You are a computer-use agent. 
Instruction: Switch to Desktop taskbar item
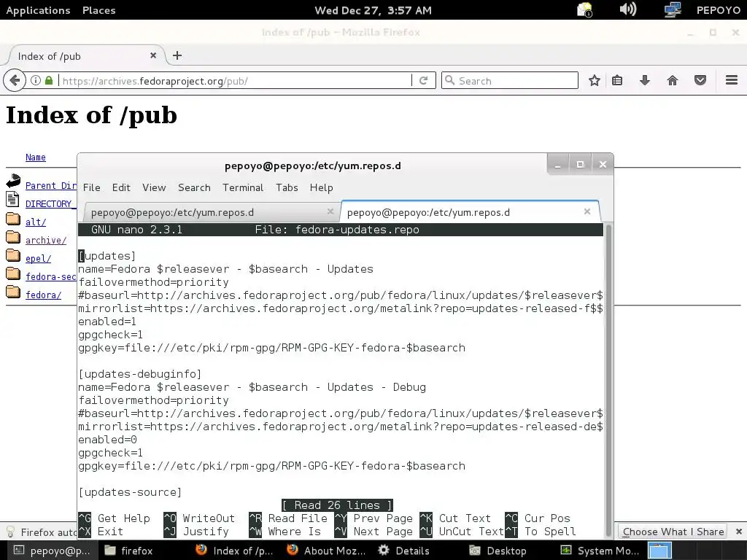coord(498,551)
